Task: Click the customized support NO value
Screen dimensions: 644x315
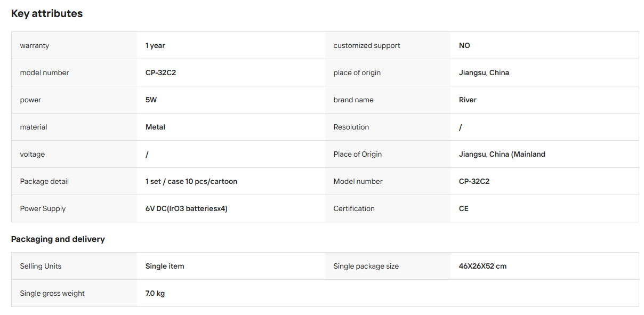Action: pos(464,45)
